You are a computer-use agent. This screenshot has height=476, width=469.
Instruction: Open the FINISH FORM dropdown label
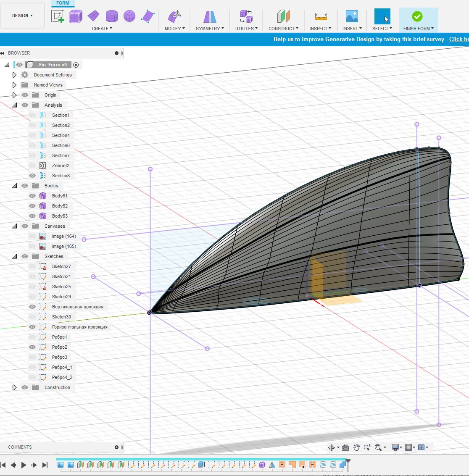[418, 28]
